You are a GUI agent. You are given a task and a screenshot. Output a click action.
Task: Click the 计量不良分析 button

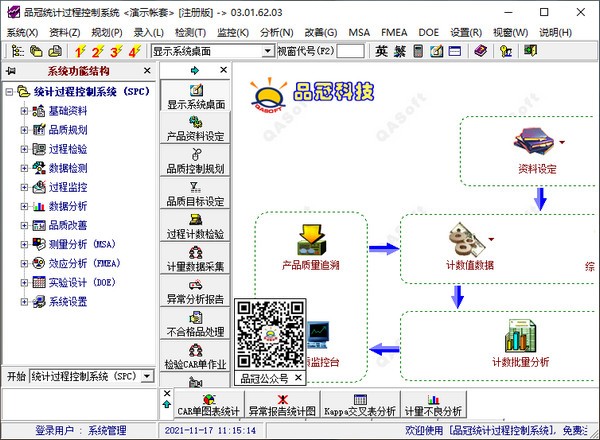(432, 404)
